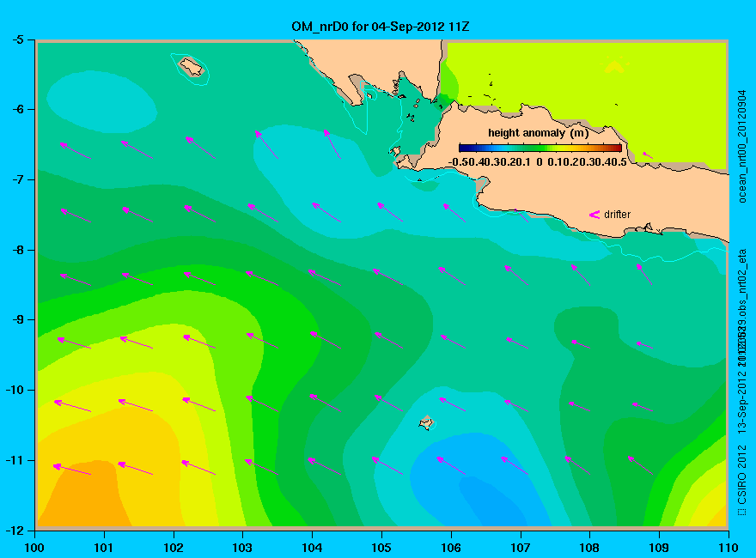Click the latitude label -9
Image resolution: width=756 pixels, height=558 pixels.
pyautogui.click(x=17, y=320)
